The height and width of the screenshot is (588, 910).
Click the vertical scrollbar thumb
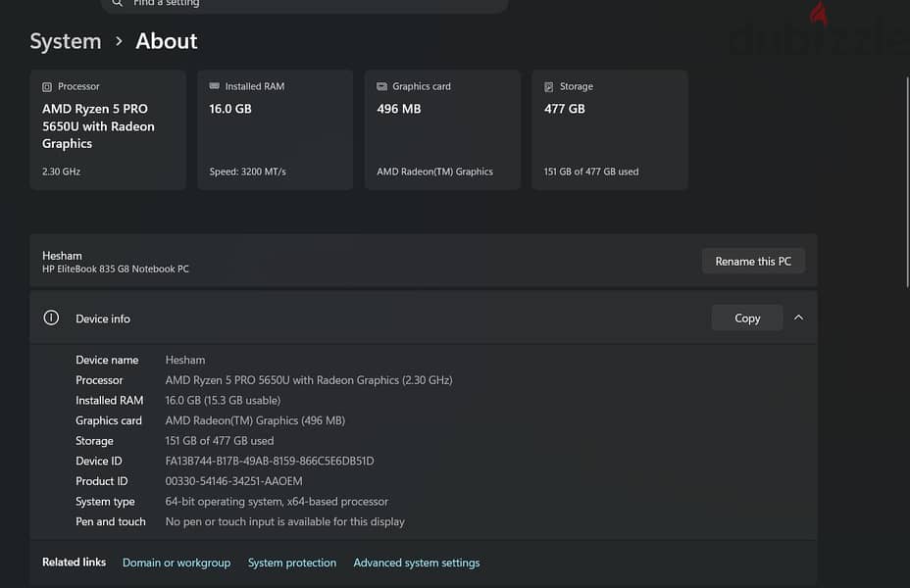click(907, 181)
